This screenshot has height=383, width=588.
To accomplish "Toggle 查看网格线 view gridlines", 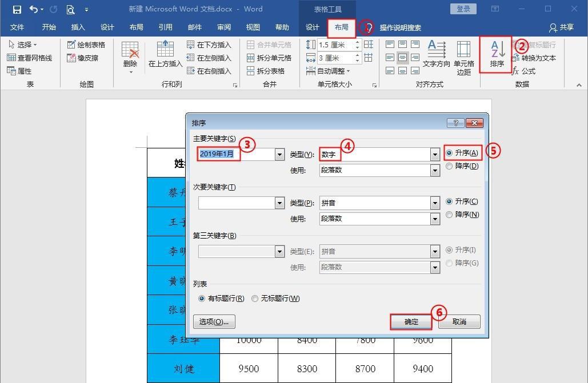I will click(x=30, y=58).
